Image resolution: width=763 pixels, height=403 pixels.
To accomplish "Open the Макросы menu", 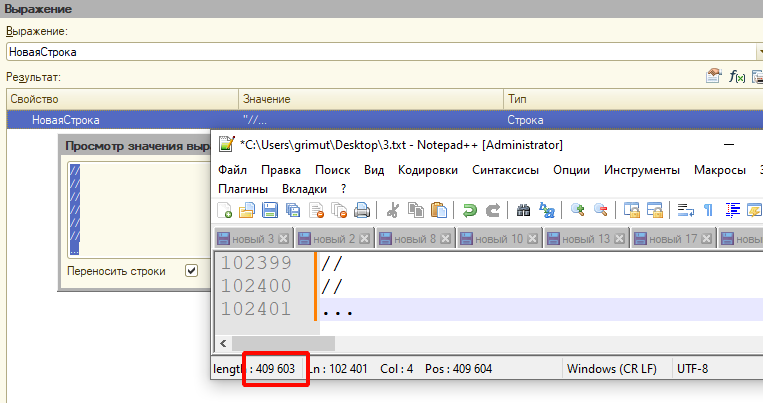I will [x=720, y=170].
